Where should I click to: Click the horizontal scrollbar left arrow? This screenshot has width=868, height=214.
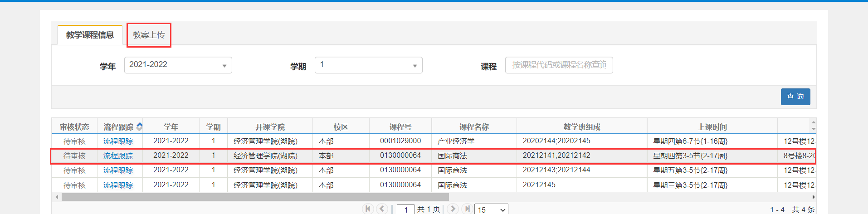(x=57, y=197)
